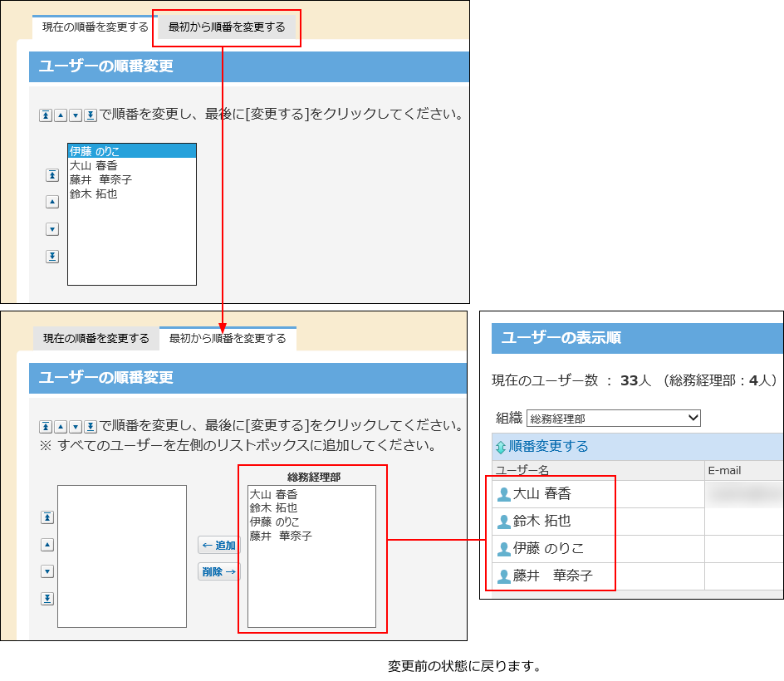This screenshot has height=681, width=784.
Task: Click move-up arrow beside top panel user list
Action: point(52,202)
